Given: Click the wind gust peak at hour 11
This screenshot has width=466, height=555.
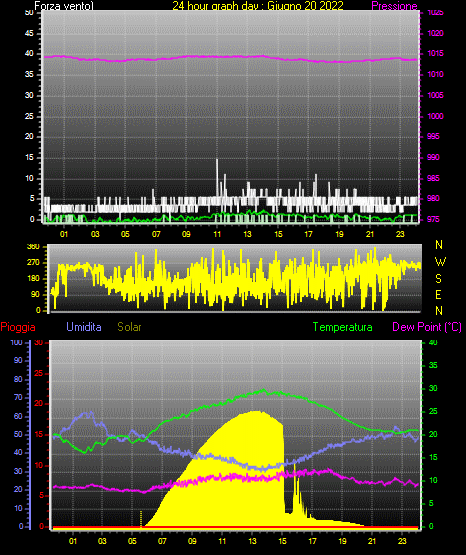Looking at the screenshot, I should (x=217, y=160).
